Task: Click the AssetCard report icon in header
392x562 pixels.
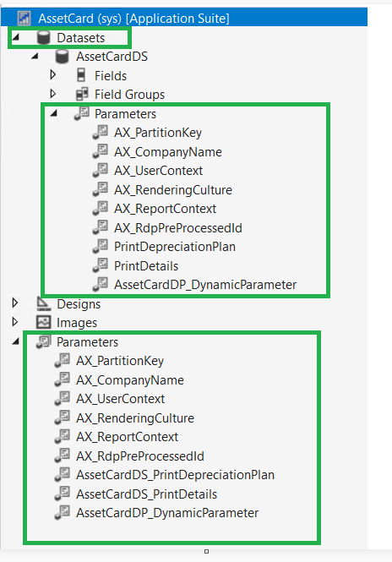Action: pyautogui.click(x=24, y=18)
